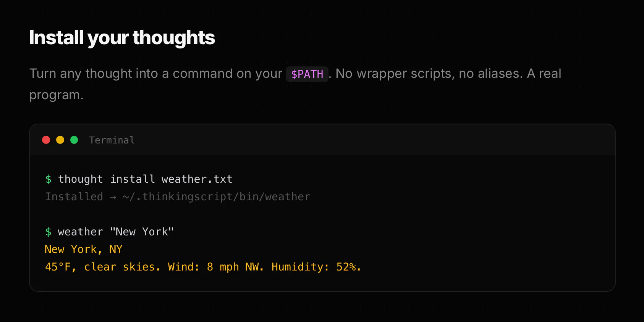Click the word 'Installed' in the terminal output
Viewport: 644px width, 322px height.
(74, 197)
